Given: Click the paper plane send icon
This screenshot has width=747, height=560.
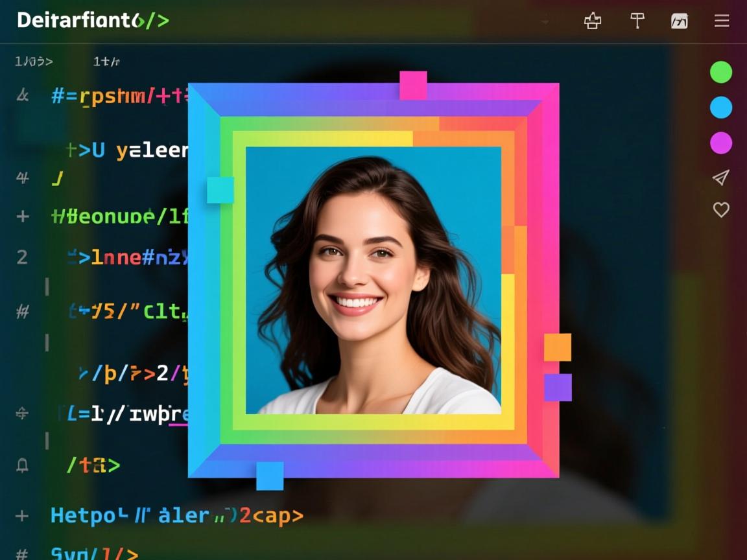Looking at the screenshot, I should click(720, 178).
